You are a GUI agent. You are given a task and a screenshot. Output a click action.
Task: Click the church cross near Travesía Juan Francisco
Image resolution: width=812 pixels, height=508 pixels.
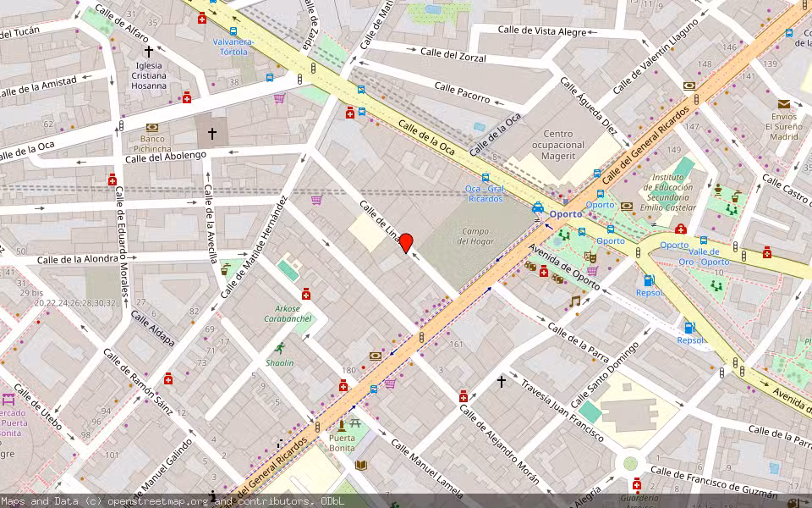point(502,382)
